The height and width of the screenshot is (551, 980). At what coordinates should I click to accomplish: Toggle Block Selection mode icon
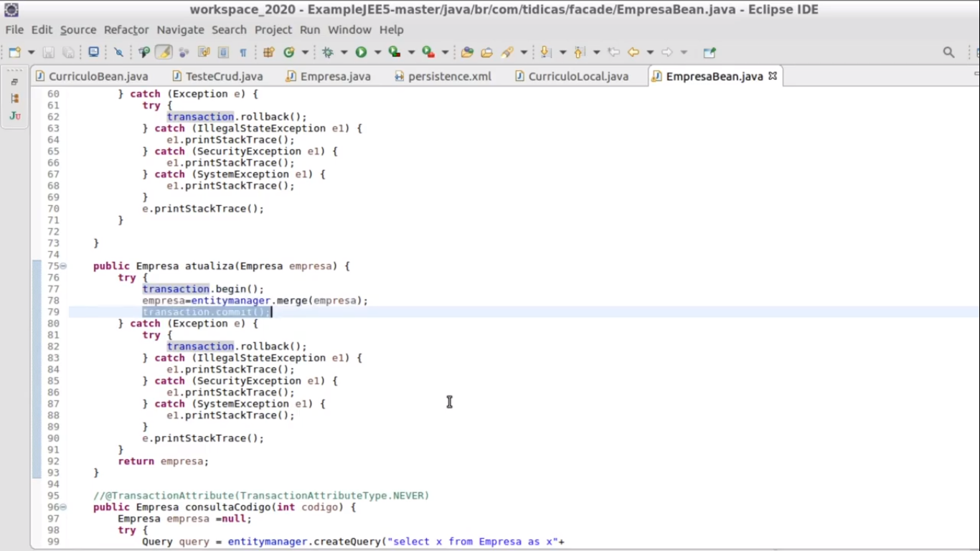tap(223, 52)
